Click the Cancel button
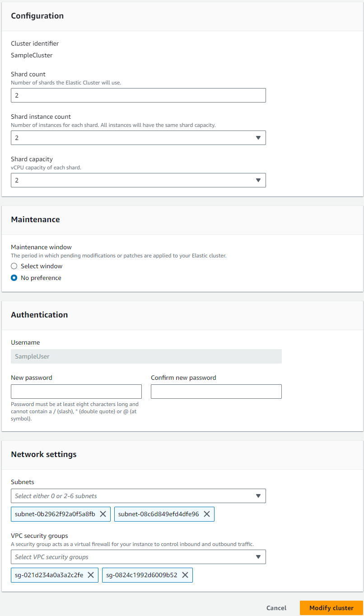 (276, 608)
